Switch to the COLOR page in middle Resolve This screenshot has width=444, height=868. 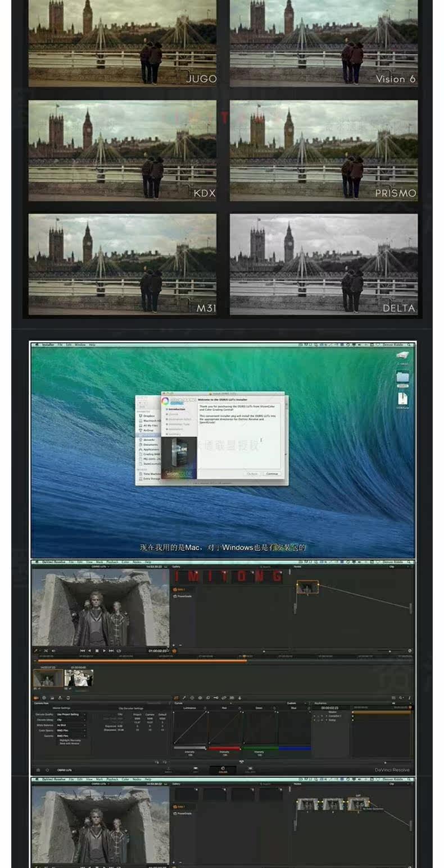point(223,769)
